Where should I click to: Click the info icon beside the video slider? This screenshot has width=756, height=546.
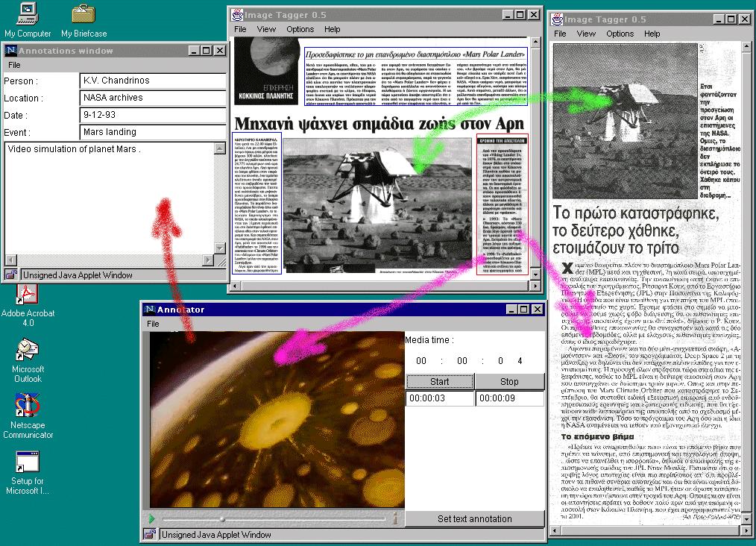[x=395, y=519]
